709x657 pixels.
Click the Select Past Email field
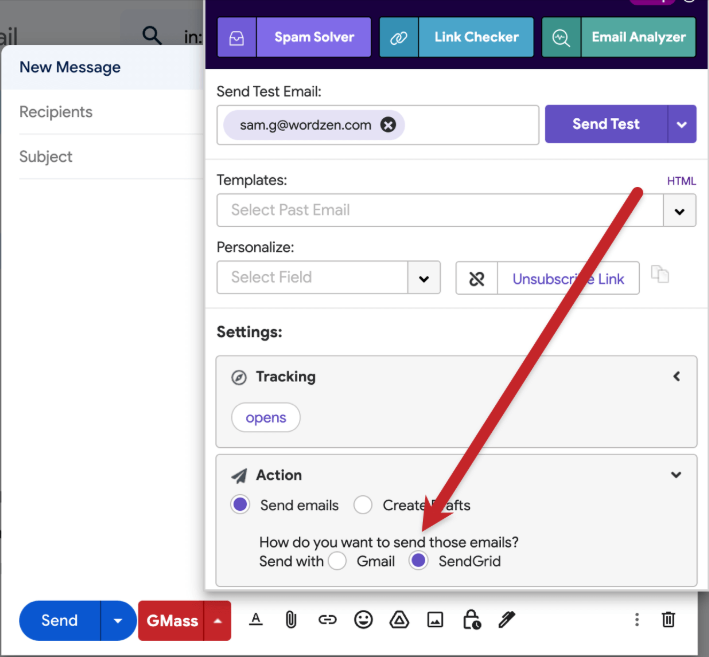[x=440, y=210]
